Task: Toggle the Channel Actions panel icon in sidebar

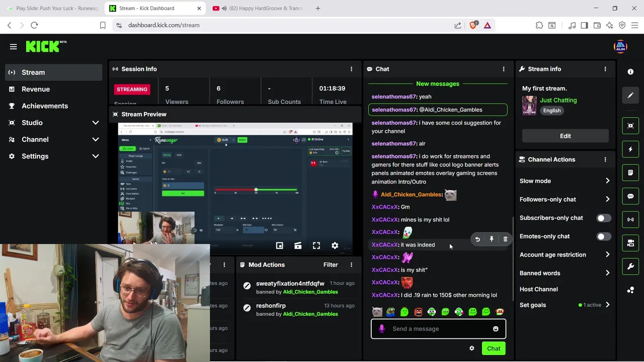Action: coord(630,243)
